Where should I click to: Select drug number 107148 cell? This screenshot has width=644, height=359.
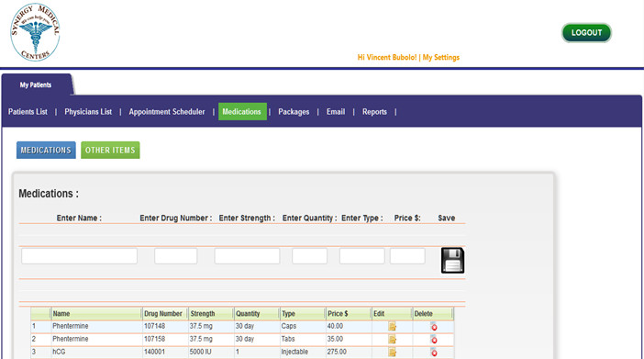point(165,327)
